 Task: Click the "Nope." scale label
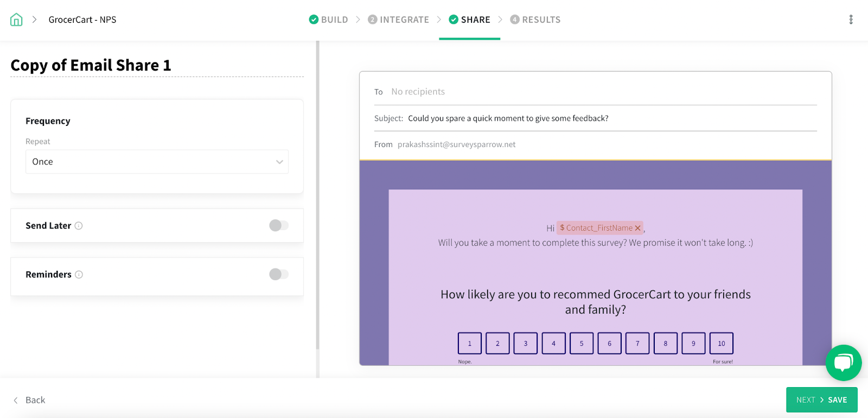click(x=465, y=362)
